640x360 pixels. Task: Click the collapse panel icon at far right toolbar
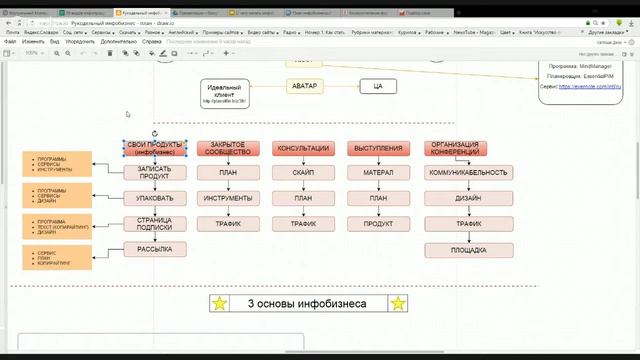click(632, 54)
